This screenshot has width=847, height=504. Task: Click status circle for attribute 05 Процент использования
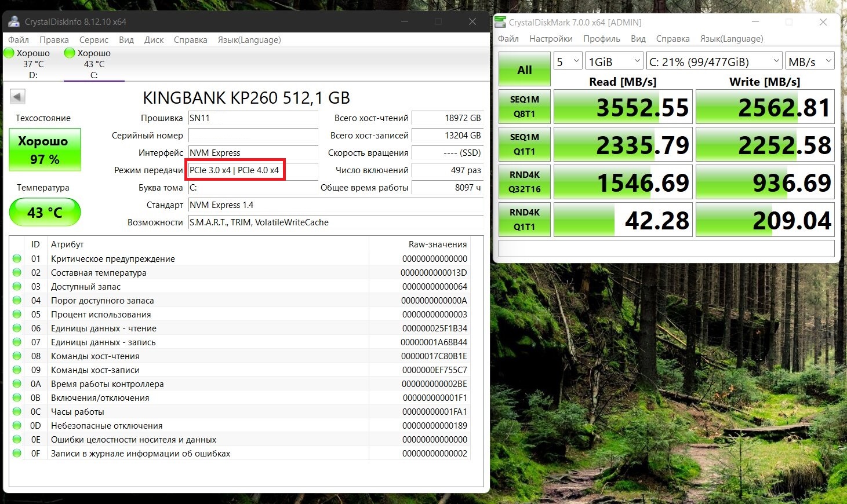17,314
